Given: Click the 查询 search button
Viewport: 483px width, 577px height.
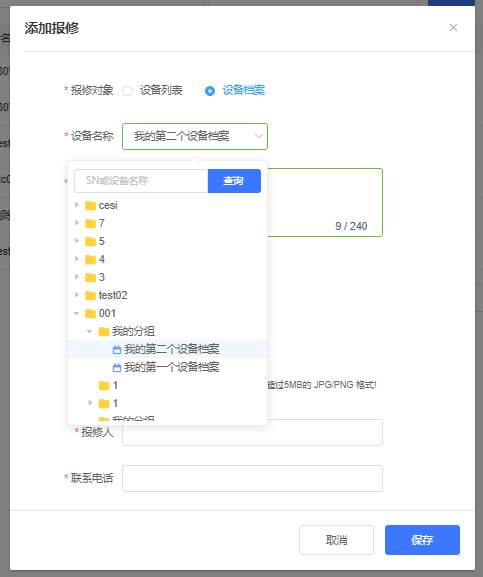Looking at the screenshot, I should tap(234, 181).
